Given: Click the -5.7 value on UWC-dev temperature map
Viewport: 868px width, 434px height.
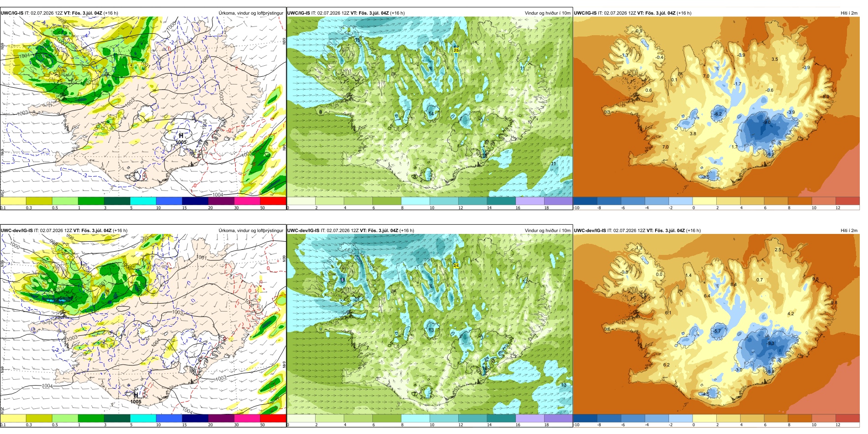Looking at the screenshot, I should [717, 331].
